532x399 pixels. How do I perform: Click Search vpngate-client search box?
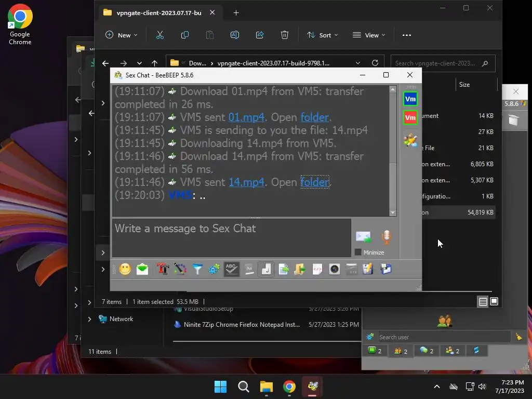point(443,63)
